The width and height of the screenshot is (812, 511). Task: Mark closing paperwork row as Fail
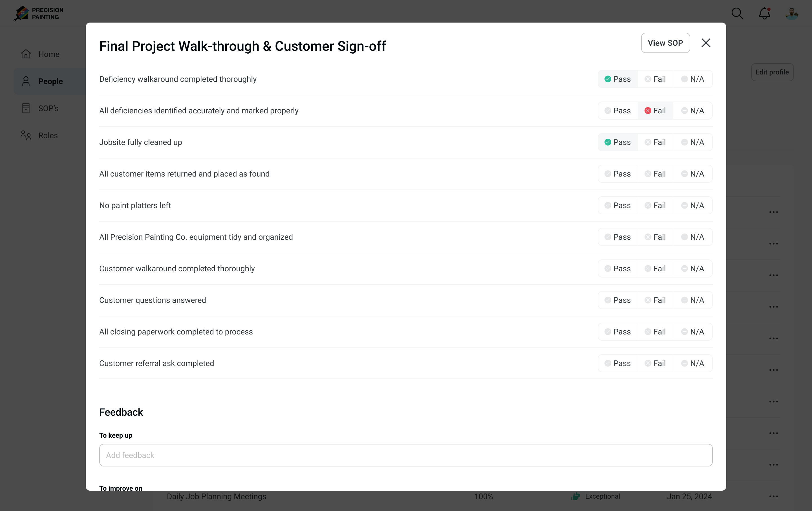[655, 332]
